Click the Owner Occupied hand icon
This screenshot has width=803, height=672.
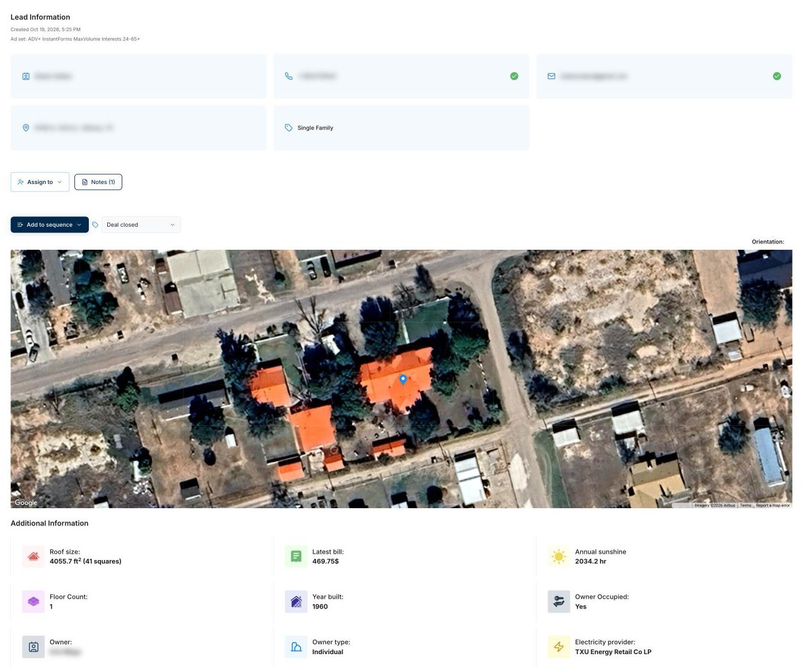[558, 602]
